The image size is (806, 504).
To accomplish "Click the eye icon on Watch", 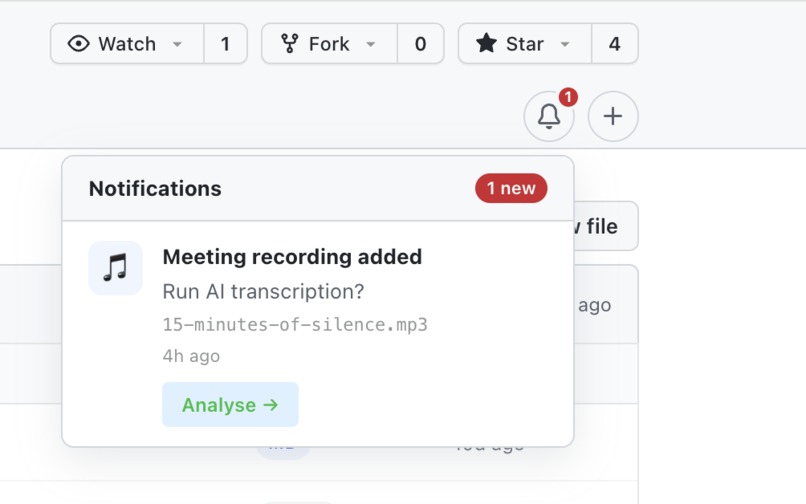I will 79,44.
